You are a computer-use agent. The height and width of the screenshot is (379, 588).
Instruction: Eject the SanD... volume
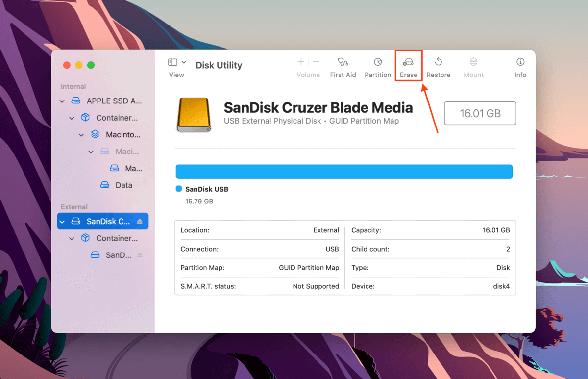tap(140, 255)
